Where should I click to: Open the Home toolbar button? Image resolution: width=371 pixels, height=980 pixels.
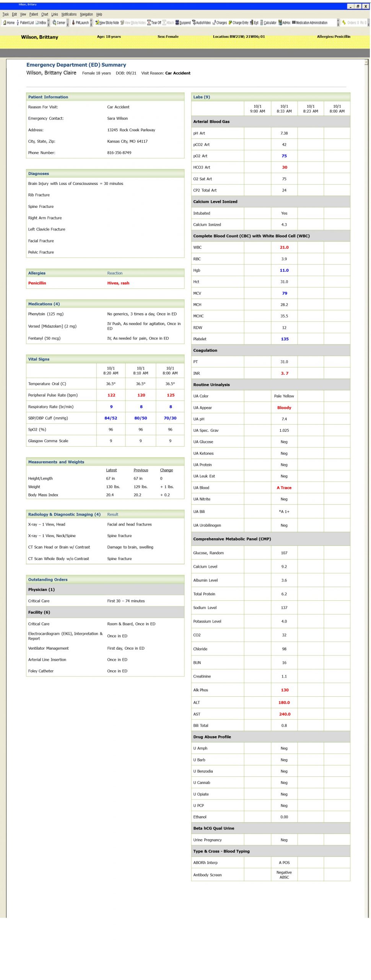(x=9, y=23)
